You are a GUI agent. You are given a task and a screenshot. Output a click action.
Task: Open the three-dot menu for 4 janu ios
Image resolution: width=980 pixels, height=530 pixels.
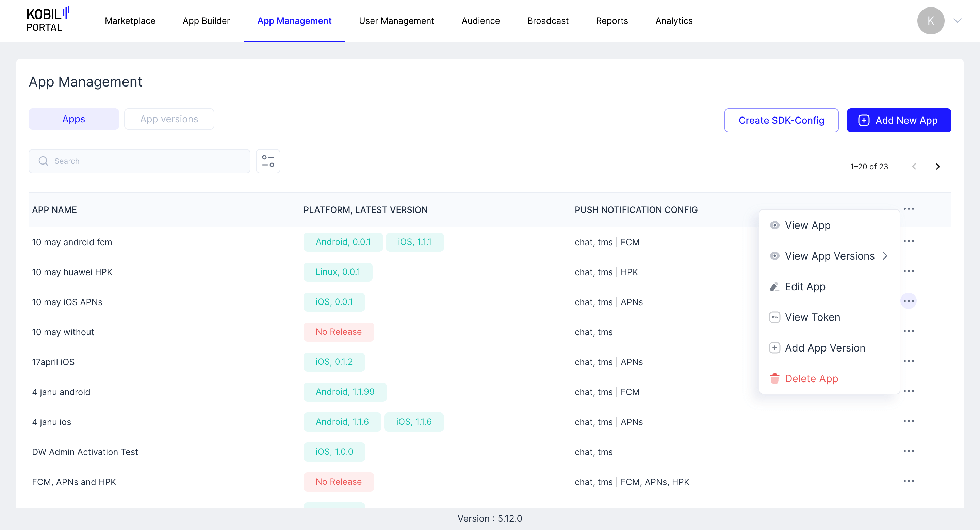pyautogui.click(x=909, y=421)
